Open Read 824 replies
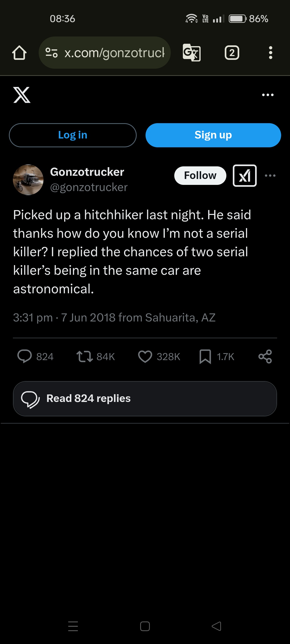This screenshot has height=644, width=290. tap(145, 398)
